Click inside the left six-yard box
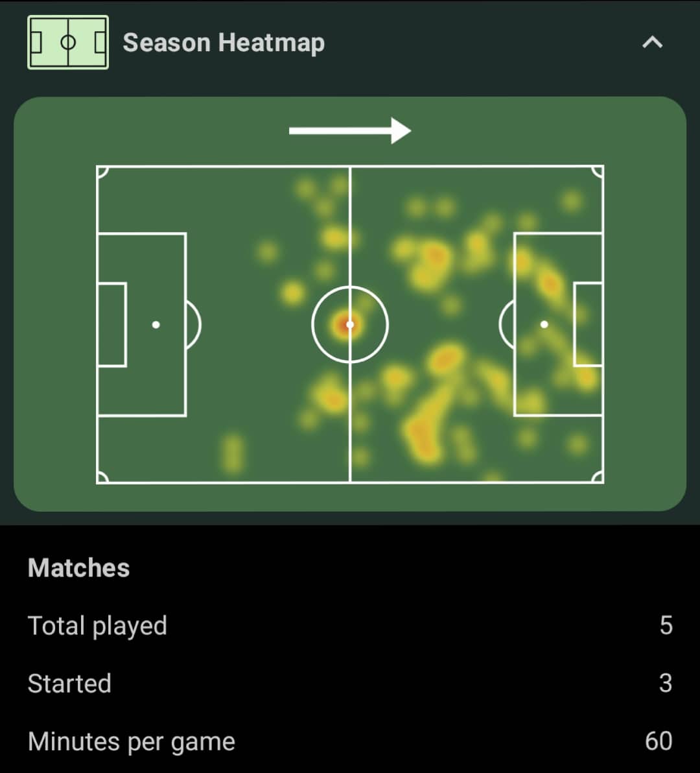The height and width of the screenshot is (773, 700). point(112,325)
